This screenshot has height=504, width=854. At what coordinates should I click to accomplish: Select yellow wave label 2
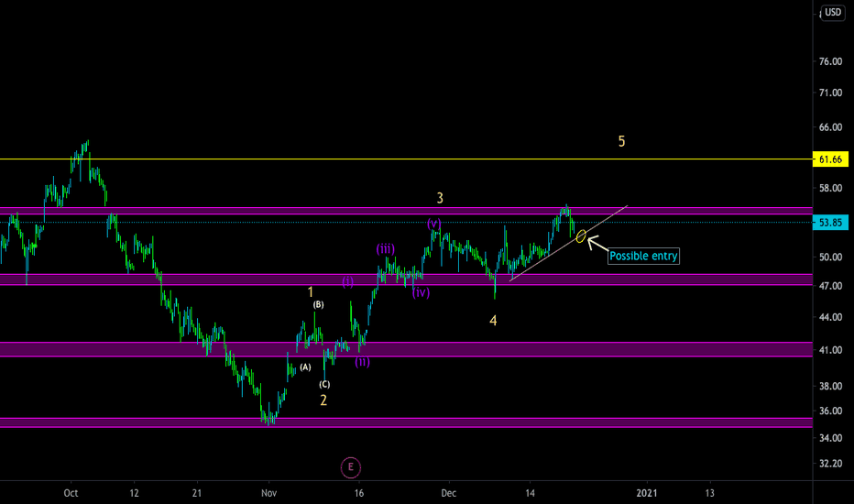[x=323, y=400]
